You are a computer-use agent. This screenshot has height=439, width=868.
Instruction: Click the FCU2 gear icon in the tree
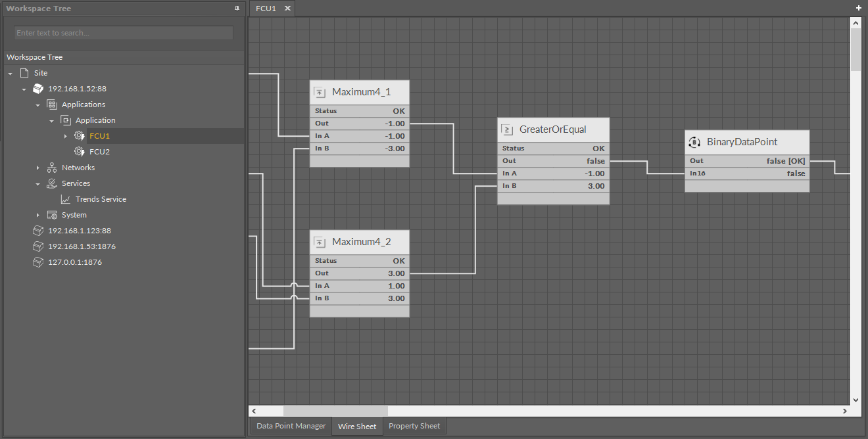click(x=79, y=151)
